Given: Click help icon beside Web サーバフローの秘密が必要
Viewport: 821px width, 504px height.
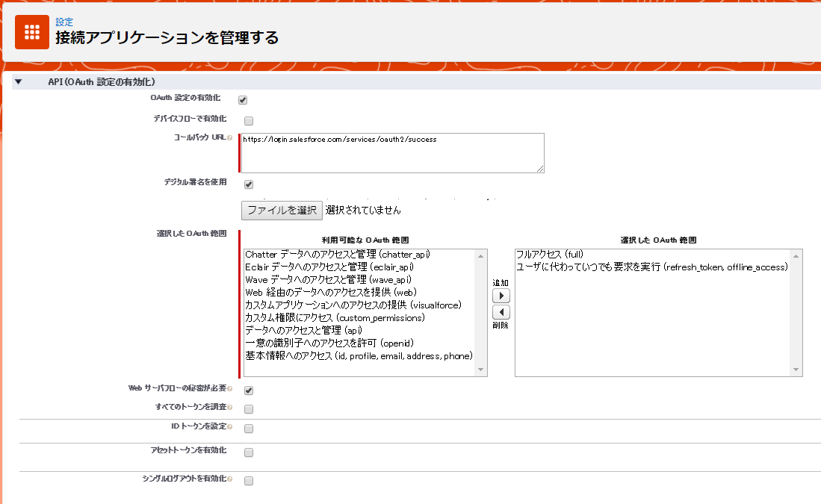Looking at the screenshot, I should click(x=230, y=389).
